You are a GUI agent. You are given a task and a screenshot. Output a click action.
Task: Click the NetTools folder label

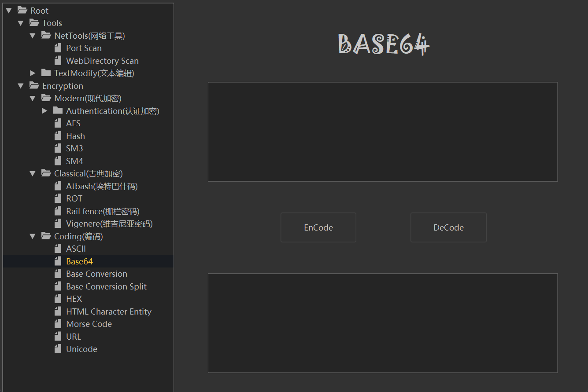tap(89, 36)
